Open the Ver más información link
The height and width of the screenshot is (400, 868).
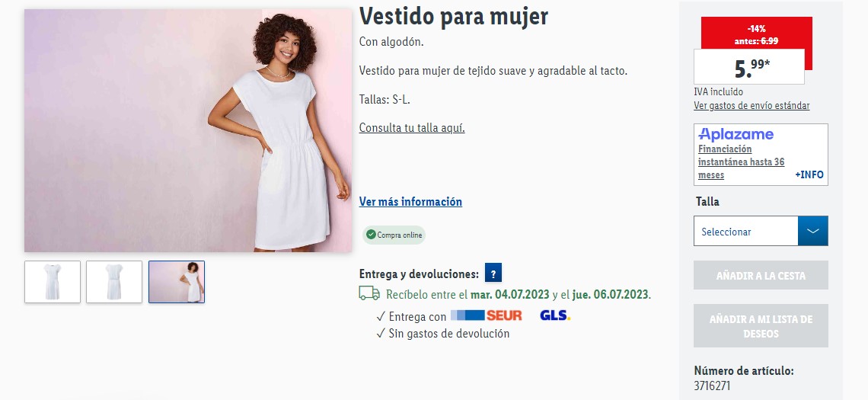click(410, 202)
